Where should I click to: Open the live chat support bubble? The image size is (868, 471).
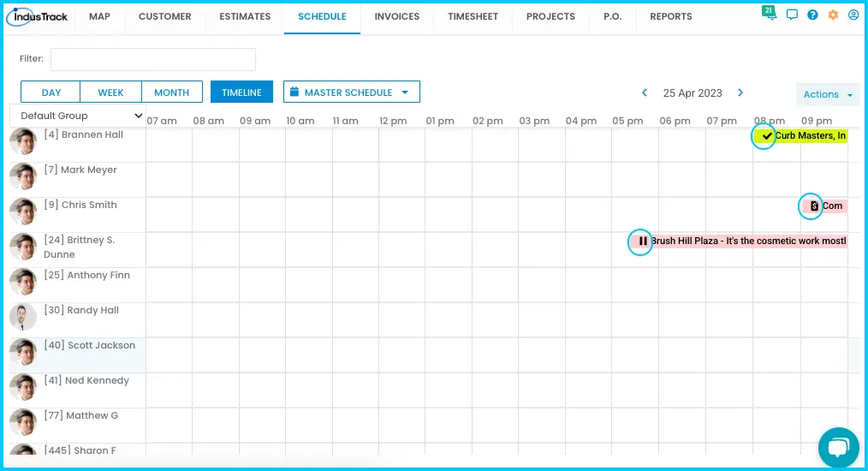(839, 447)
